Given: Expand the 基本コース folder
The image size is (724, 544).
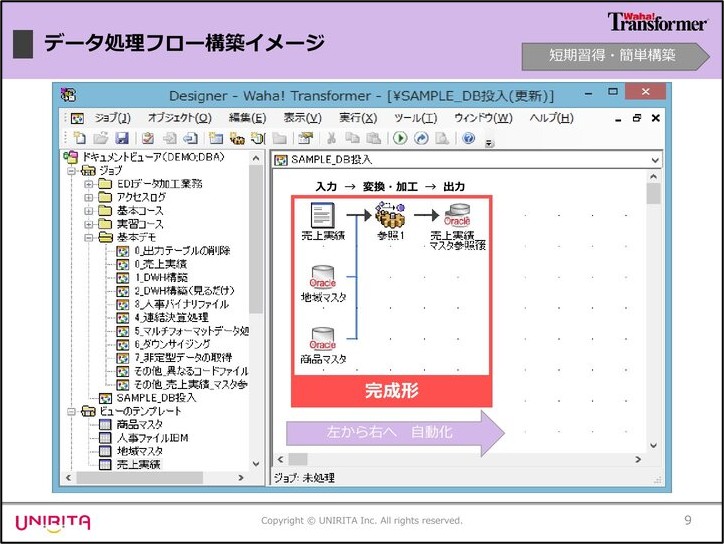Looking at the screenshot, I should (89, 211).
